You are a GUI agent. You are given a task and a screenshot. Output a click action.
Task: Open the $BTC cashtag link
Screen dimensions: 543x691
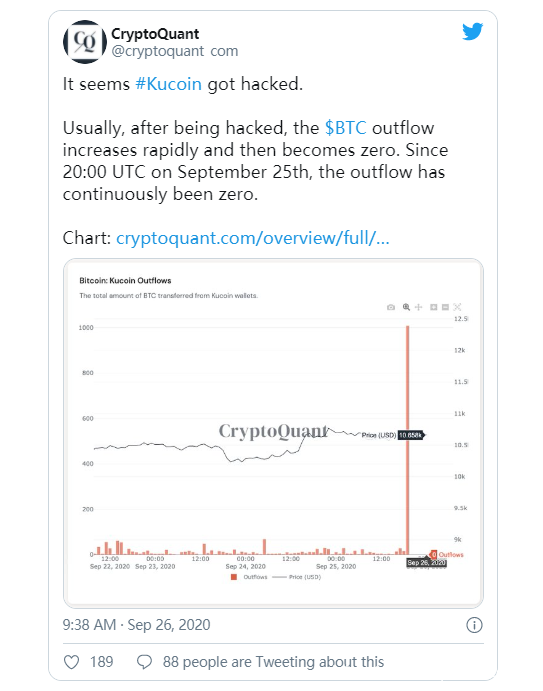pyautogui.click(x=346, y=128)
